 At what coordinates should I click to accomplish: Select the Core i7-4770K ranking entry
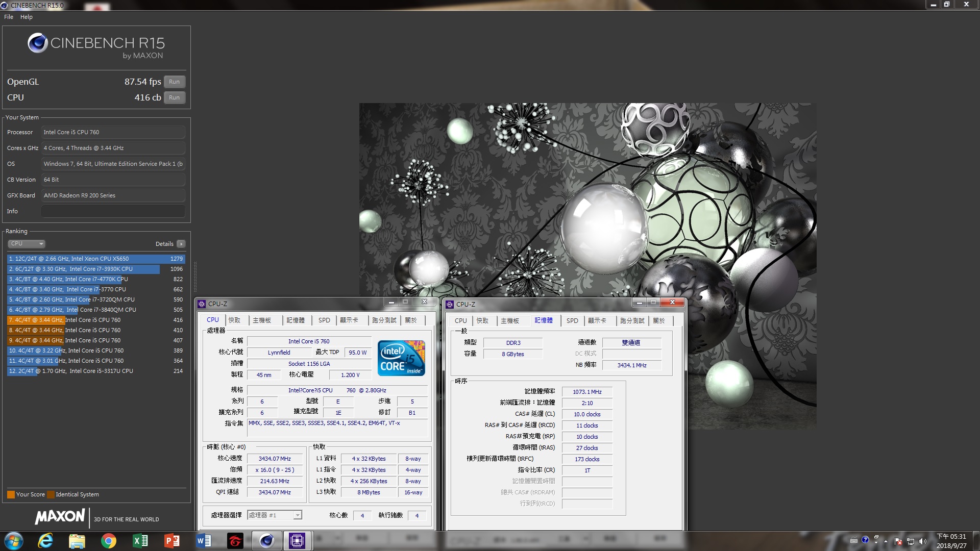pyautogui.click(x=95, y=279)
